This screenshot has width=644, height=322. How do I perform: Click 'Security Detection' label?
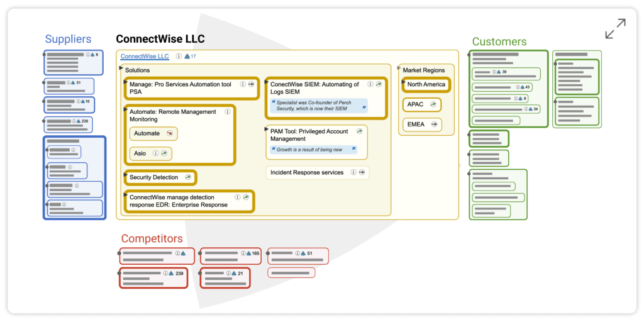154,177
